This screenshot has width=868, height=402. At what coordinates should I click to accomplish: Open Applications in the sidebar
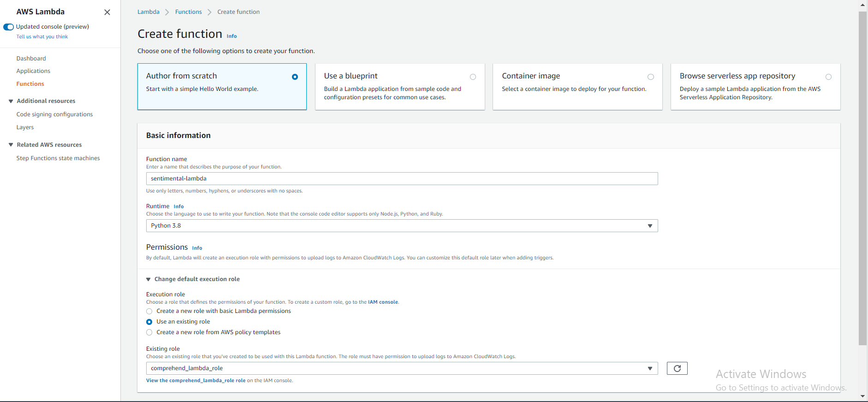[x=33, y=71]
